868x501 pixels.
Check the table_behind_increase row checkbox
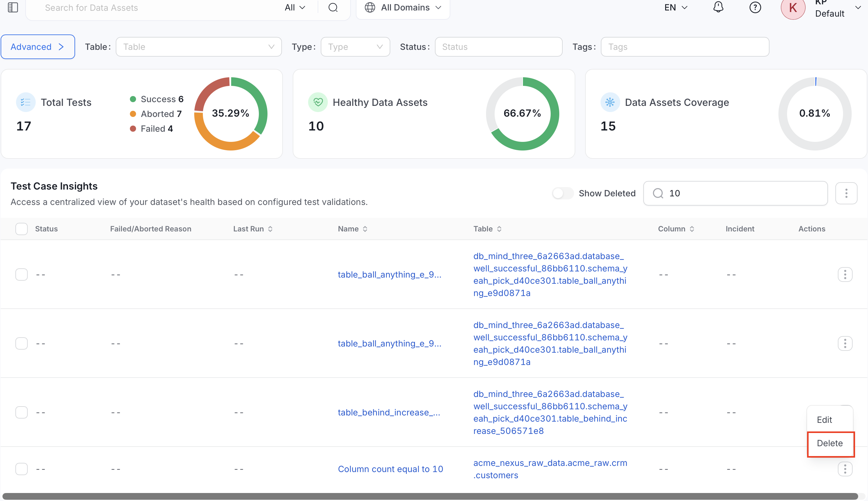(x=21, y=412)
